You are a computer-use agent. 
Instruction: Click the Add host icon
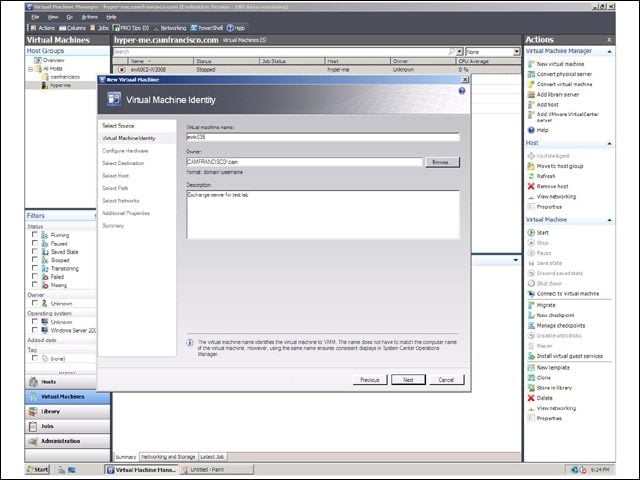[x=531, y=105]
